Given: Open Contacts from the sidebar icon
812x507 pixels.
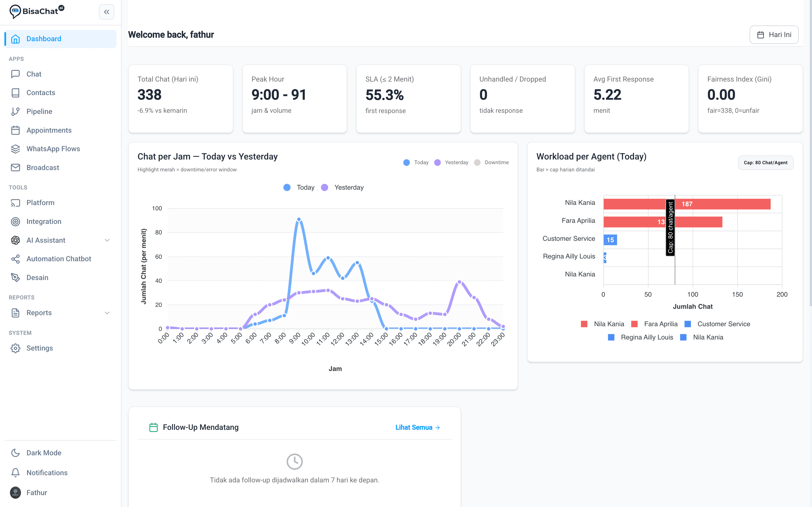Looking at the screenshot, I should coord(15,93).
